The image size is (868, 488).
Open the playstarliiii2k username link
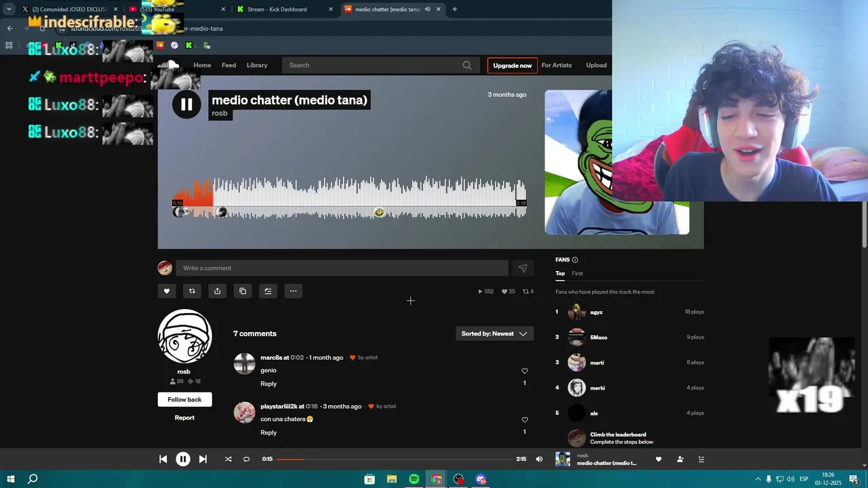coord(279,407)
